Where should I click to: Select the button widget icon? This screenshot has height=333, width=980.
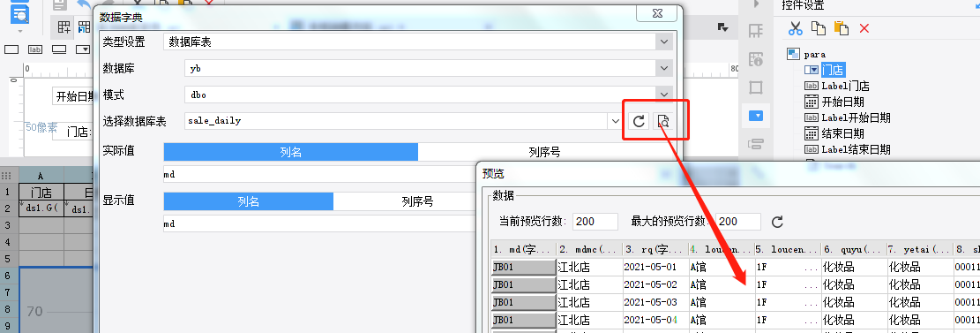pyautogui.click(x=59, y=49)
